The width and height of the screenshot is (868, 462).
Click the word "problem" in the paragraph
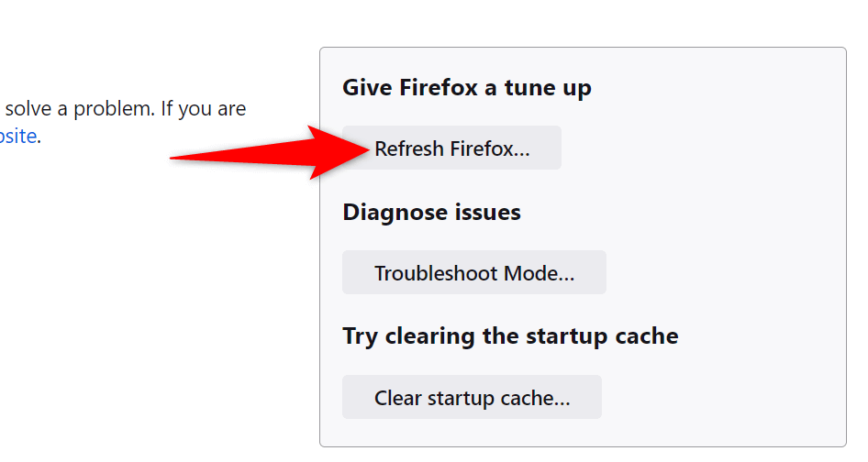click(103, 109)
